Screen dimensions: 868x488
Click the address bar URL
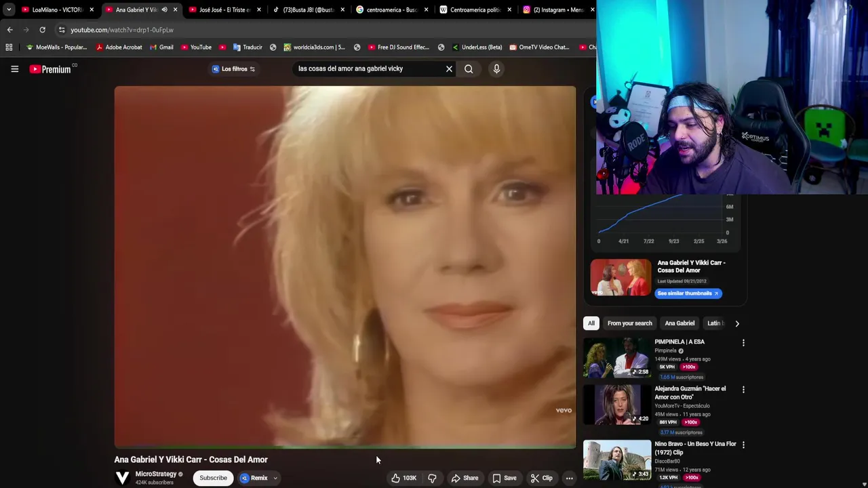click(x=122, y=30)
